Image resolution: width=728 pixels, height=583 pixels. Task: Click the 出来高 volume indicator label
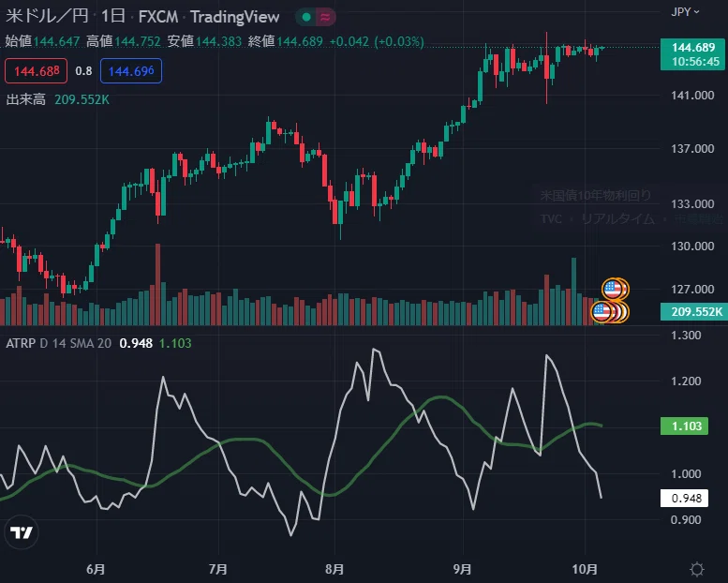point(26,99)
